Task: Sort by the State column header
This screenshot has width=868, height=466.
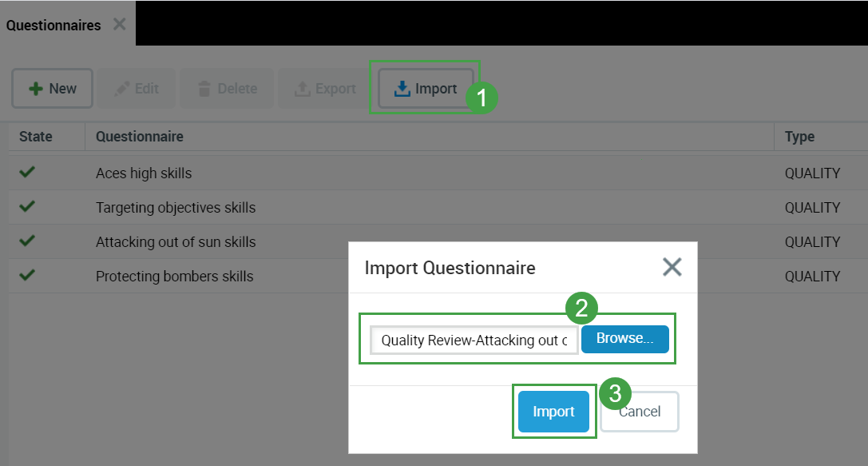Action: [x=36, y=137]
